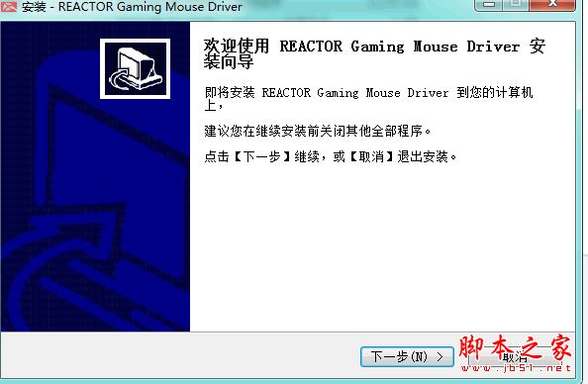Click the installer icon in title bar
588x384 pixels.
pos(8,6)
